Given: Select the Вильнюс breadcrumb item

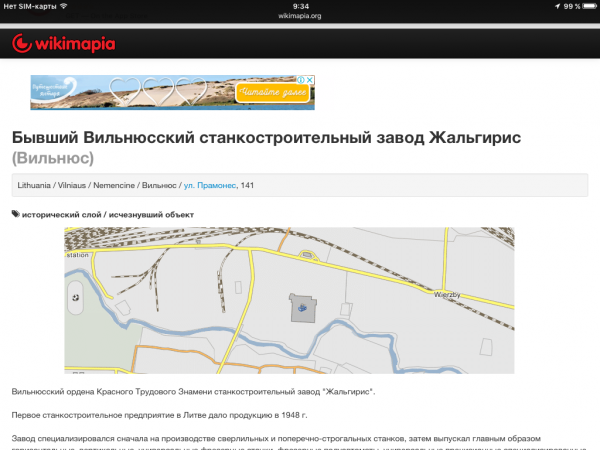Looking at the screenshot, I should [160, 185].
